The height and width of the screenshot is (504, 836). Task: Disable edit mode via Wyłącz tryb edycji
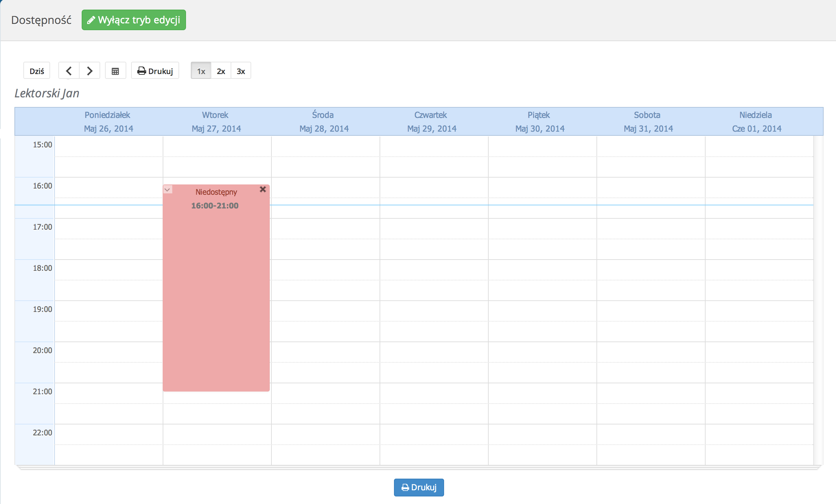click(134, 20)
